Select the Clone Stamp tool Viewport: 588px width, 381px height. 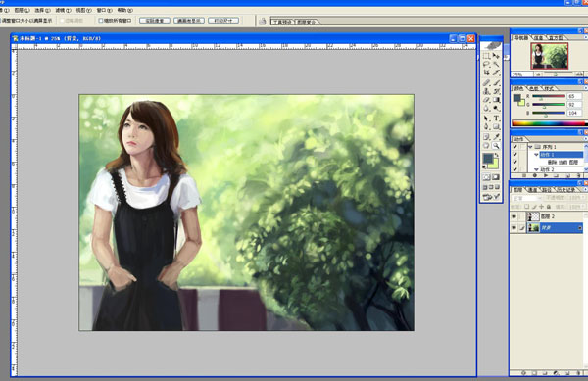click(x=486, y=91)
